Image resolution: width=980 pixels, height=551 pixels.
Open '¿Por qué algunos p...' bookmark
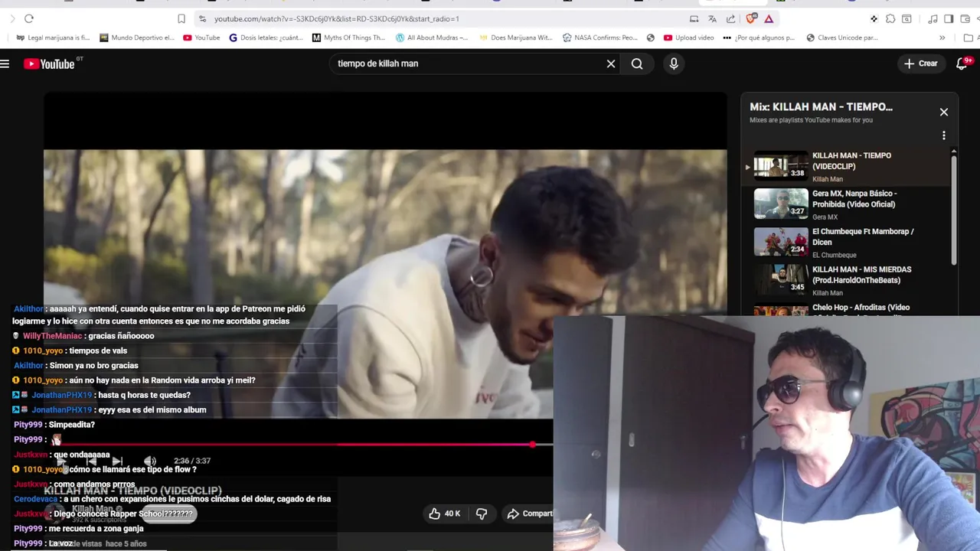coord(760,37)
